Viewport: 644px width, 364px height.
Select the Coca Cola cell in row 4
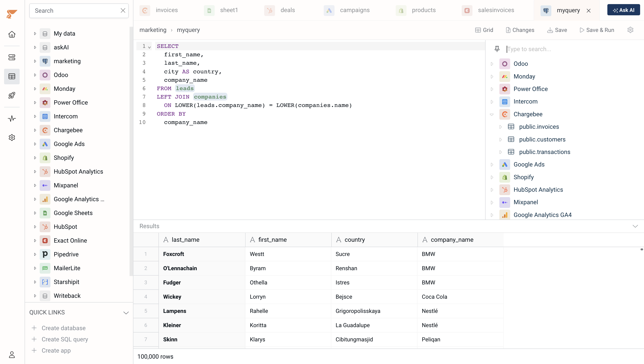(460, 297)
